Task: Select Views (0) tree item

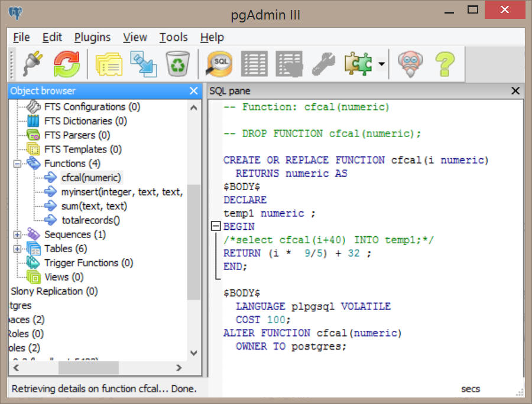Action: tap(64, 277)
